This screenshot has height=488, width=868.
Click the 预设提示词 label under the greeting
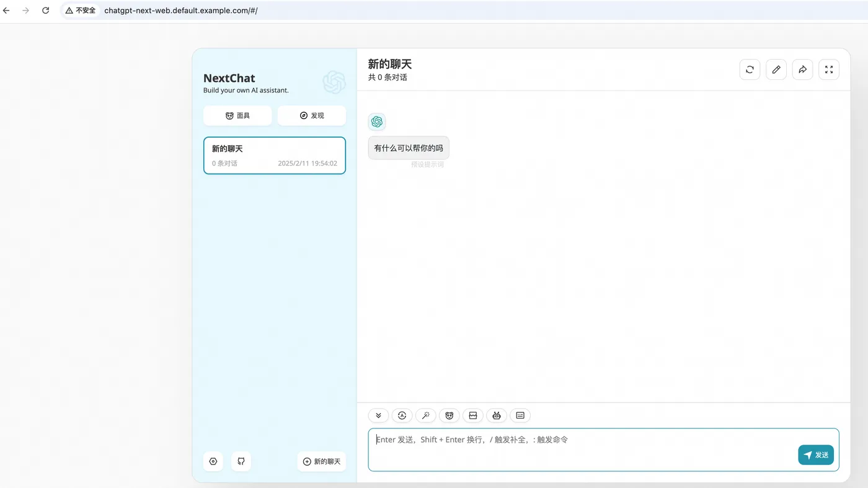point(428,165)
